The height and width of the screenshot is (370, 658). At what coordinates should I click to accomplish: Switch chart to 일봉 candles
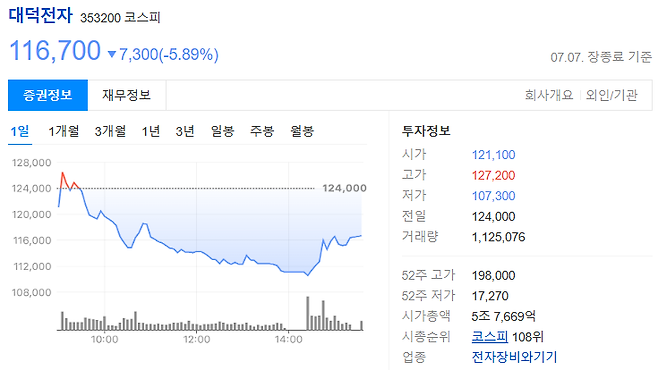pos(222,132)
